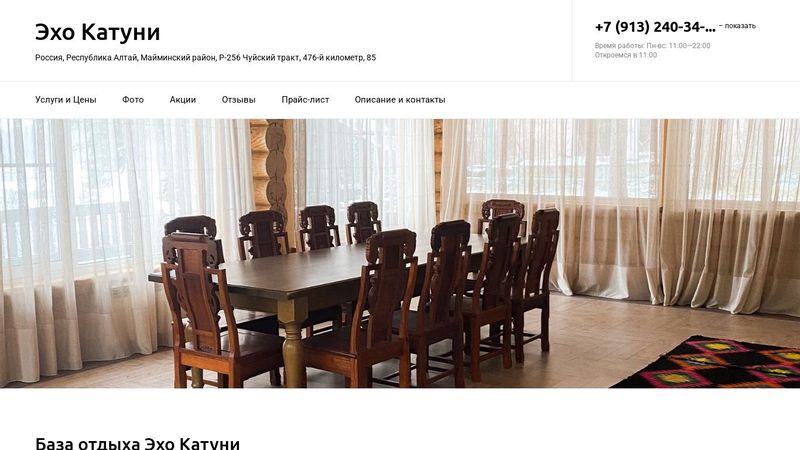Navigate to Описание и контакты
The image size is (800, 450).
tap(400, 100)
